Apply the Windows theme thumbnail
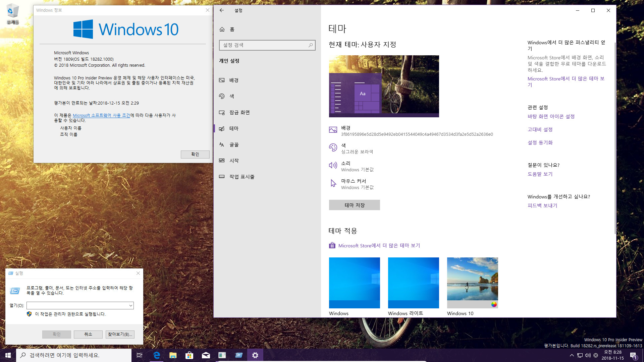Screen dimensions: 644x362 click(x=355, y=283)
